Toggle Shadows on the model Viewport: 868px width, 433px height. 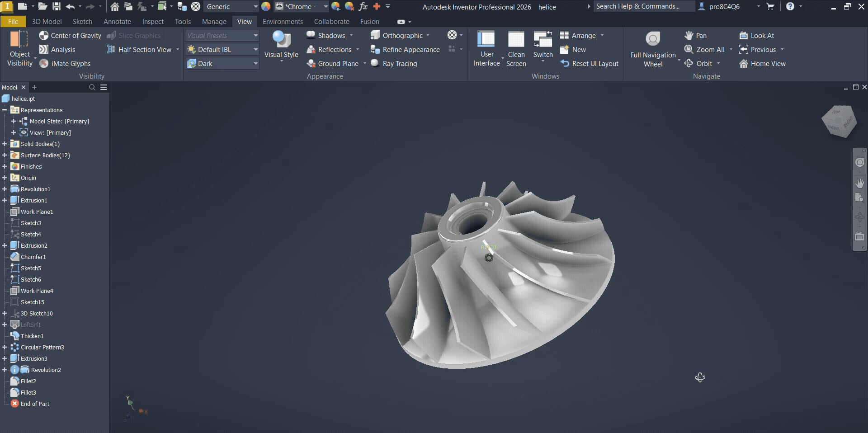click(325, 35)
